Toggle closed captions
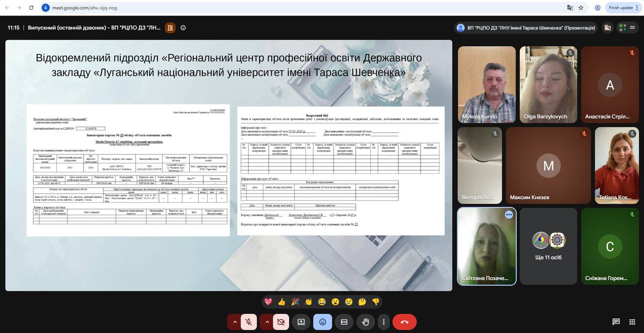644x333 pixels. pyautogui.click(x=344, y=321)
